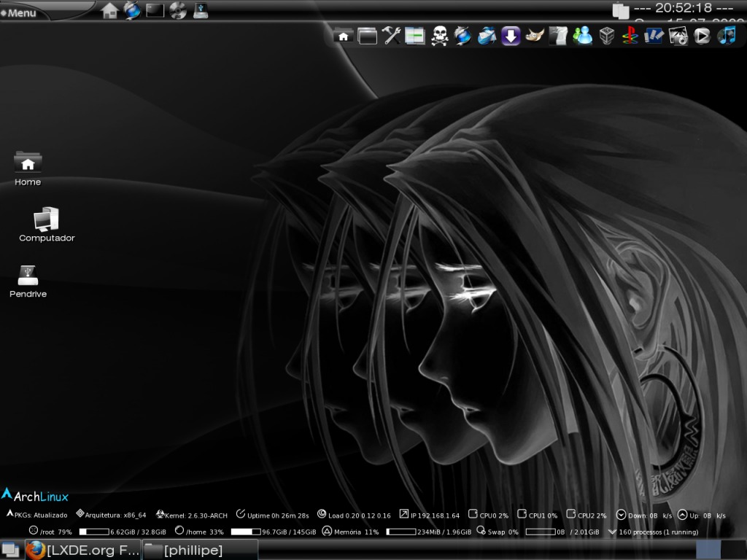This screenshot has height=560, width=747.
Task: Launch the media player play-arrow icon
Action: (x=702, y=36)
